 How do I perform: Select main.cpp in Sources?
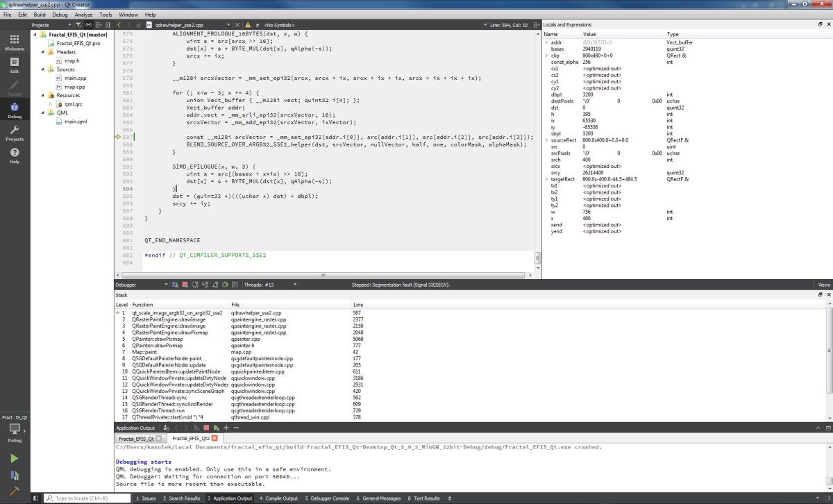coord(75,78)
